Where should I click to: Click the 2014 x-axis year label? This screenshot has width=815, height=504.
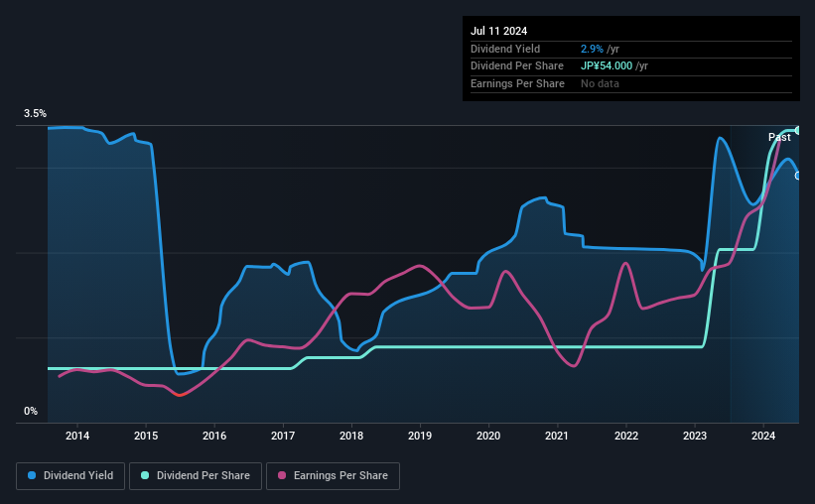point(77,436)
